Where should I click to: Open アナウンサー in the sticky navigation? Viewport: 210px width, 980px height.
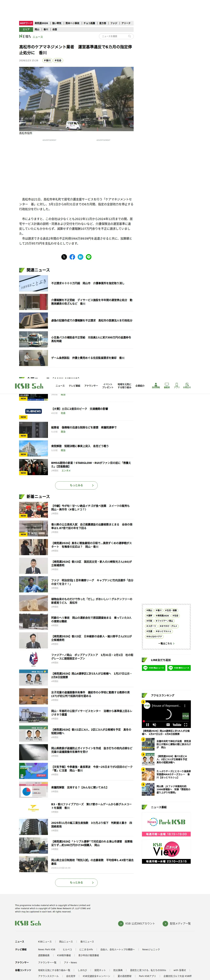click(x=91, y=386)
